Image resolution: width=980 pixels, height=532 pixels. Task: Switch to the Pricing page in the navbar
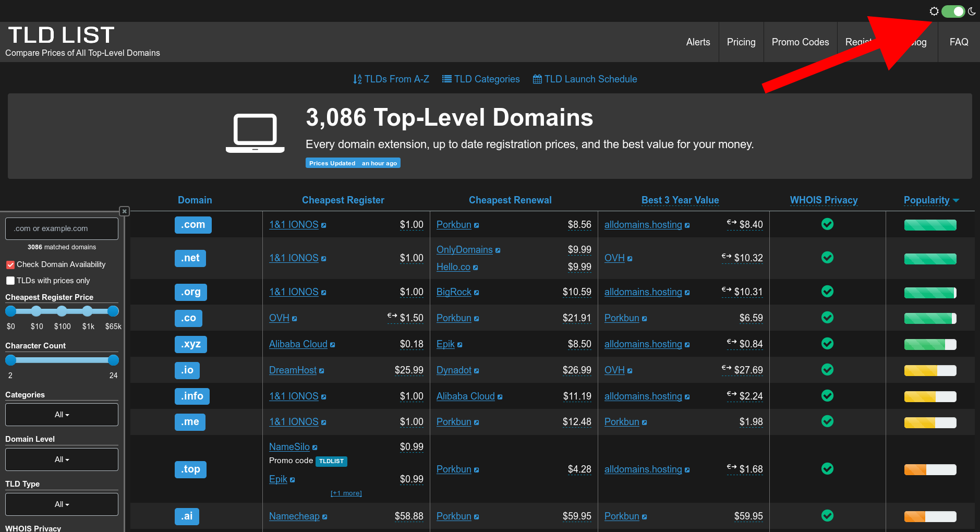tap(741, 42)
